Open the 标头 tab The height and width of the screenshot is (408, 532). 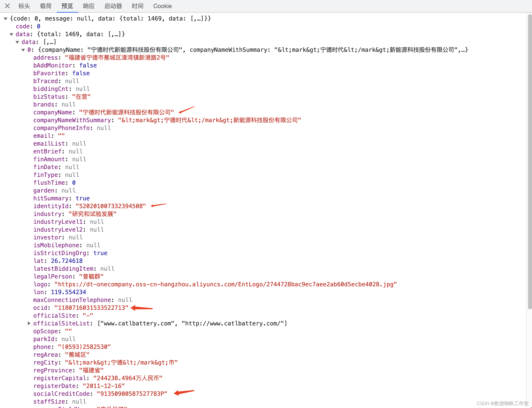coord(24,6)
